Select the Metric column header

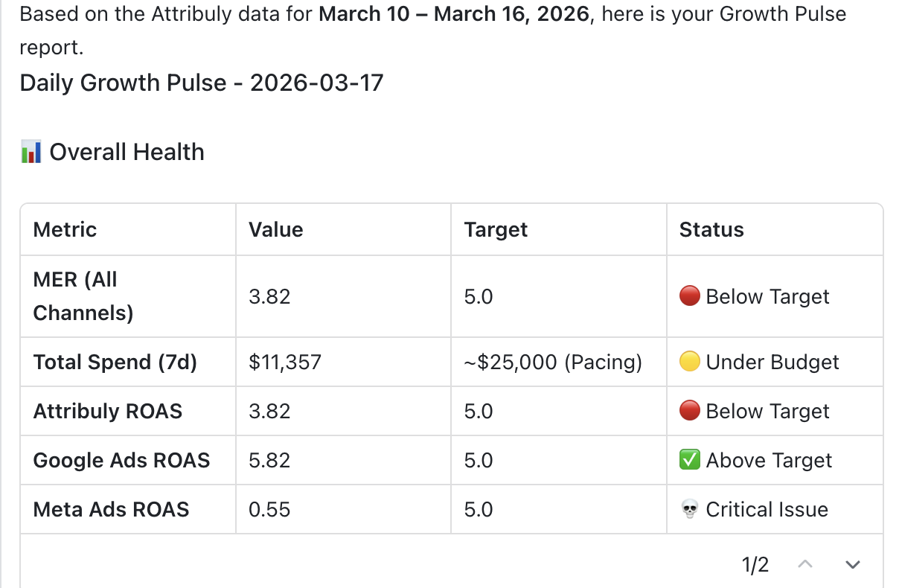point(65,229)
